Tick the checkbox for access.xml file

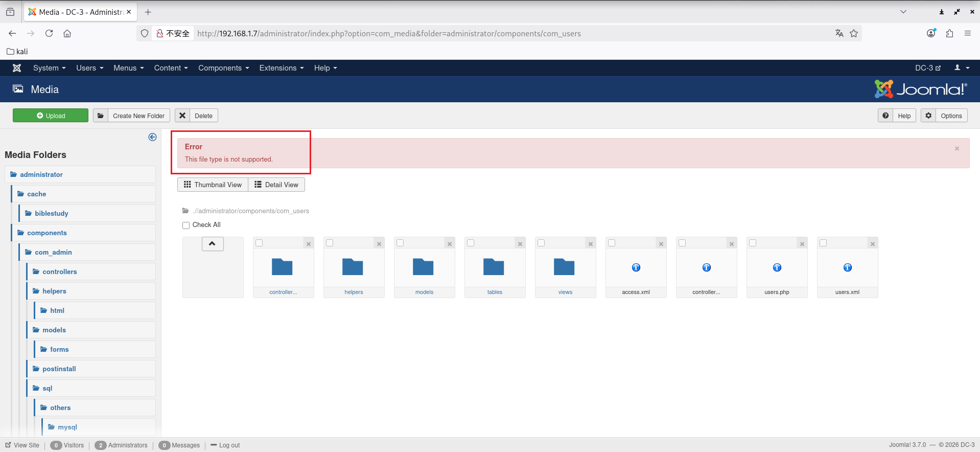point(612,243)
